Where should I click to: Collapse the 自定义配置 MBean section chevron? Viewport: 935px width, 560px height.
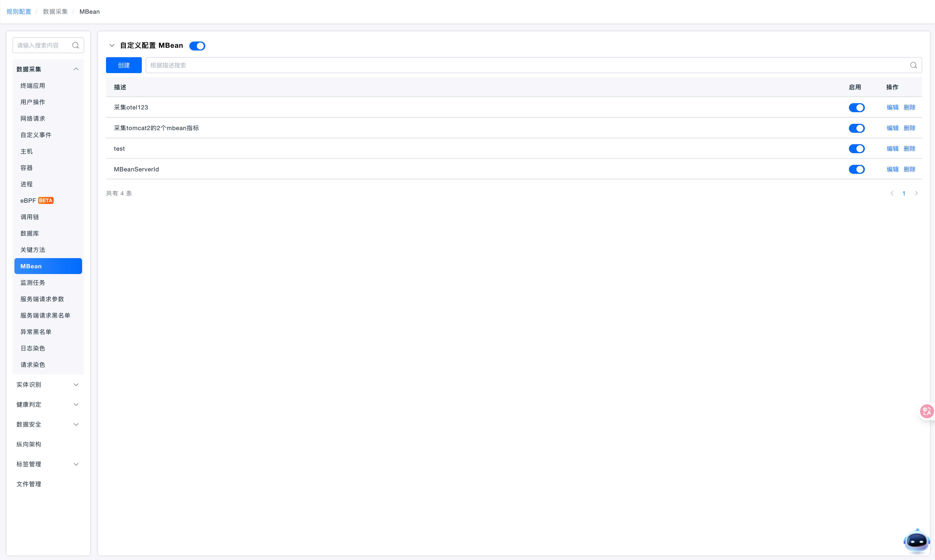pyautogui.click(x=112, y=45)
